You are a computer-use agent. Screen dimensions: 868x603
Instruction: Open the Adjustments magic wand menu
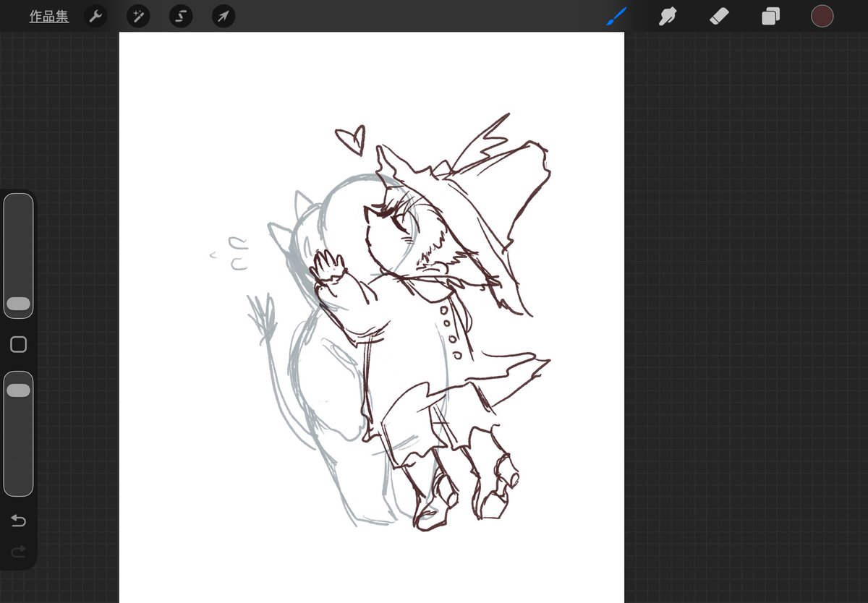(138, 16)
